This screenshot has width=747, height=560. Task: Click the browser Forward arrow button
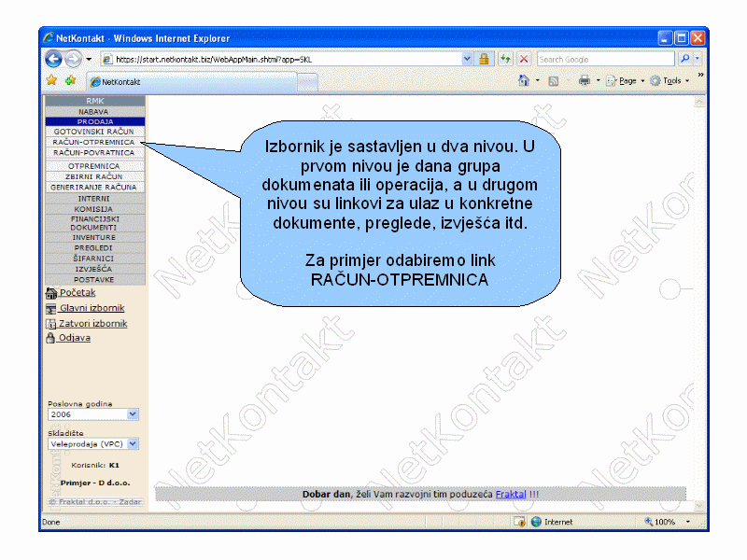click(x=73, y=59)
